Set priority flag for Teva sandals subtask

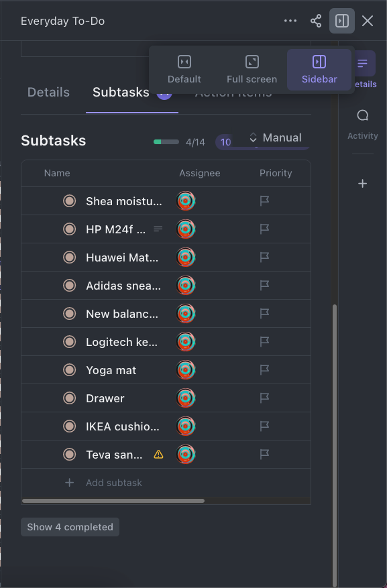coord(264,455)
